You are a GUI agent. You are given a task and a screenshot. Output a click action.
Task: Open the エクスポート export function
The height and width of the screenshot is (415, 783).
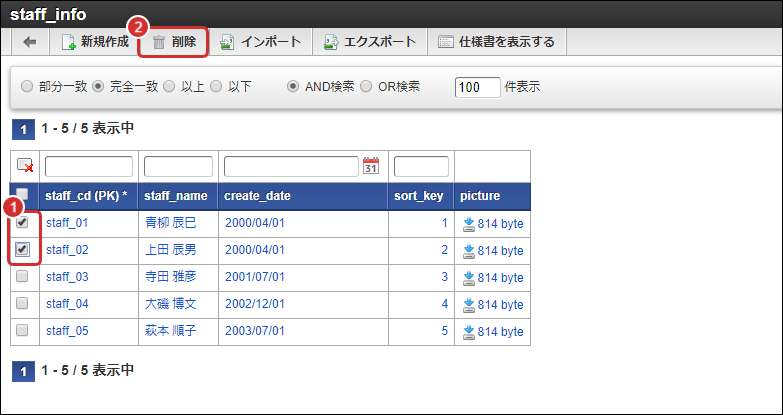coord(369,42)
